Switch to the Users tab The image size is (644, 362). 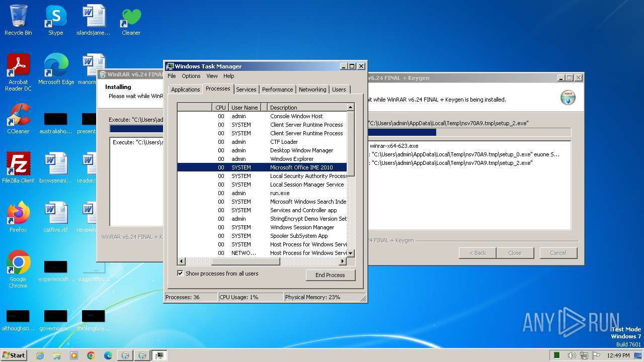339,89
